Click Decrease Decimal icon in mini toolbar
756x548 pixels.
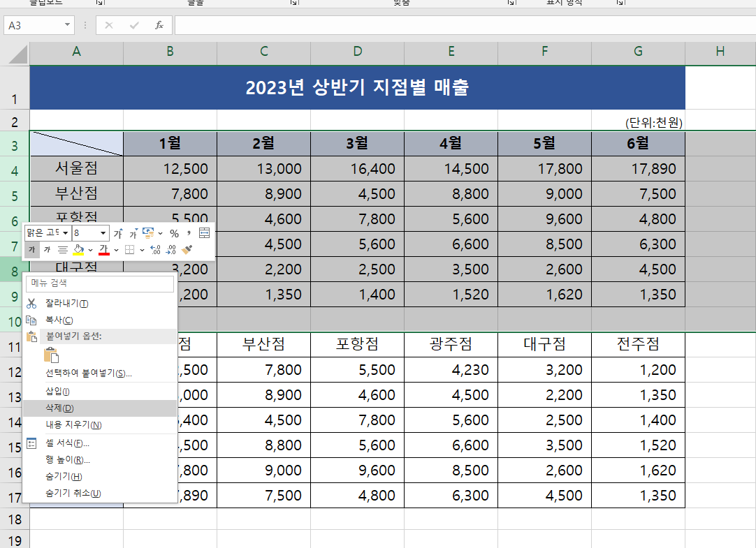[171, 249]
